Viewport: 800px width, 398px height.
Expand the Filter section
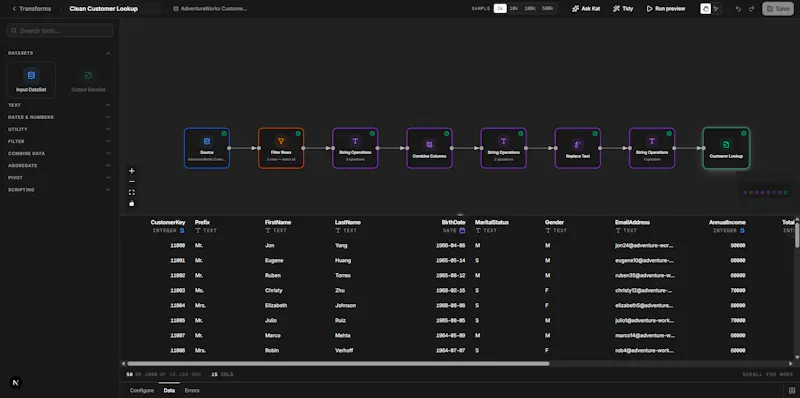click(60, 141)
